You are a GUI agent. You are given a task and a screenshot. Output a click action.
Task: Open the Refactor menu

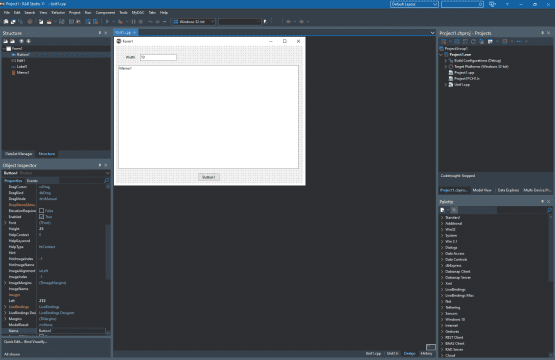pos(58,12)
